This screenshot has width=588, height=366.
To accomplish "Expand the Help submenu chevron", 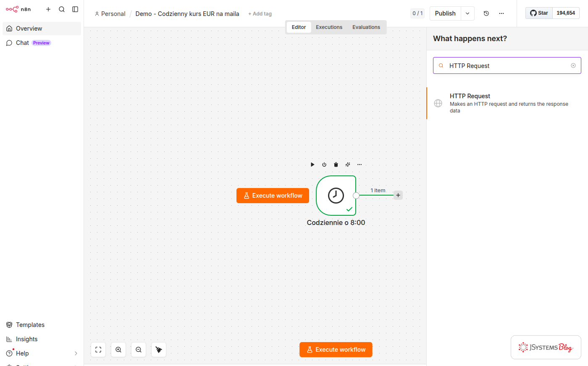I will 76,353.
